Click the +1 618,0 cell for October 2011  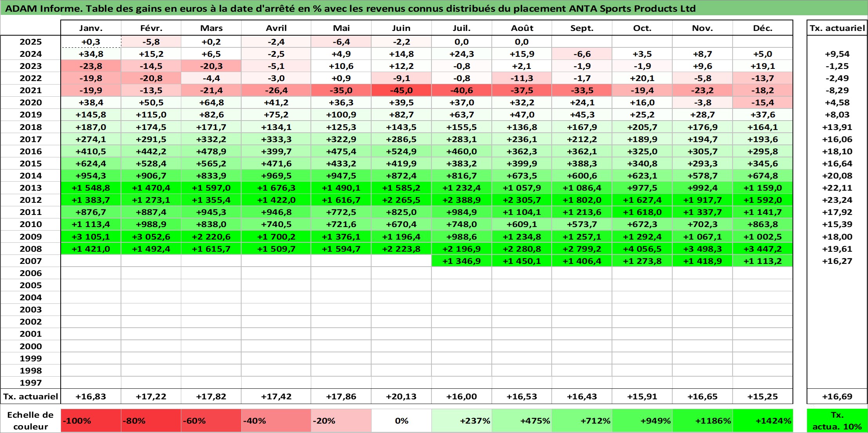(642, 212)
